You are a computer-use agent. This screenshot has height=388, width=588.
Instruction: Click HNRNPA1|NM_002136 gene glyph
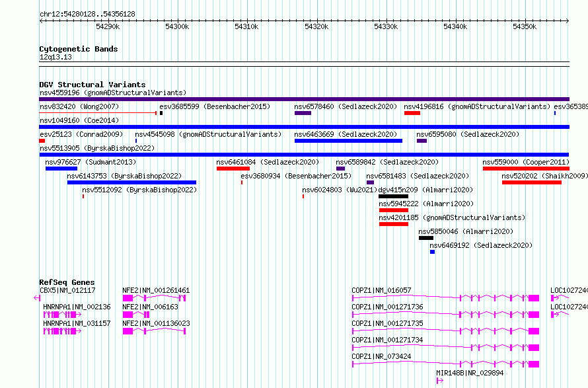pos(62,315)
